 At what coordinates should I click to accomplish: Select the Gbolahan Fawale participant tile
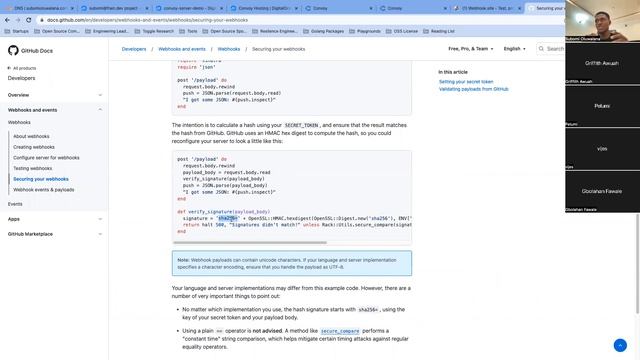[602, 191]
